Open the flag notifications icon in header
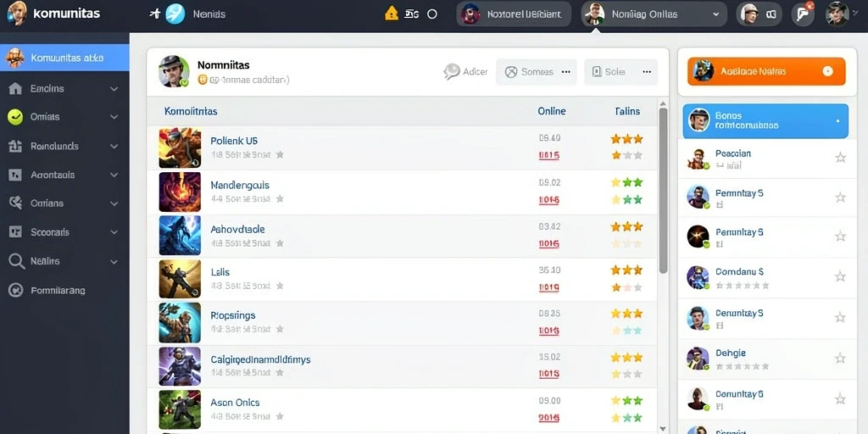The height and width of the screenshot is (434, 868). pos(802,14)
